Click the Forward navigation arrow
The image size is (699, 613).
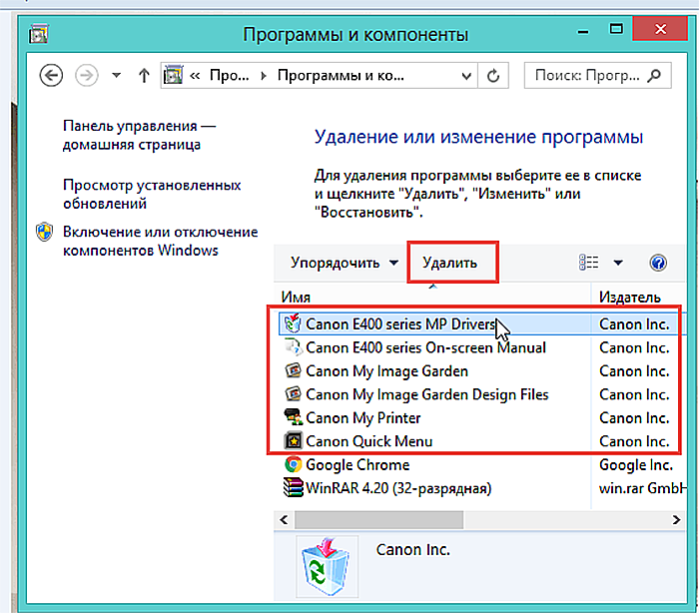[86, 75]
